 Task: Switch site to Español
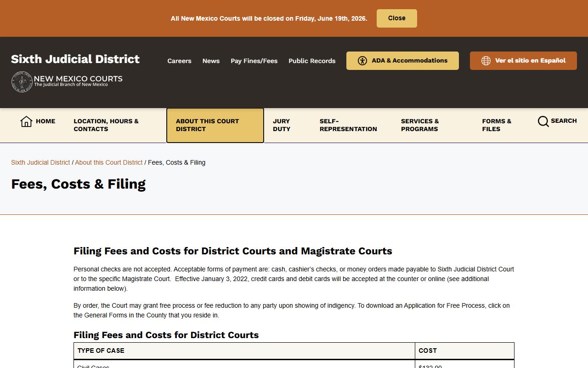coord(523,61)
